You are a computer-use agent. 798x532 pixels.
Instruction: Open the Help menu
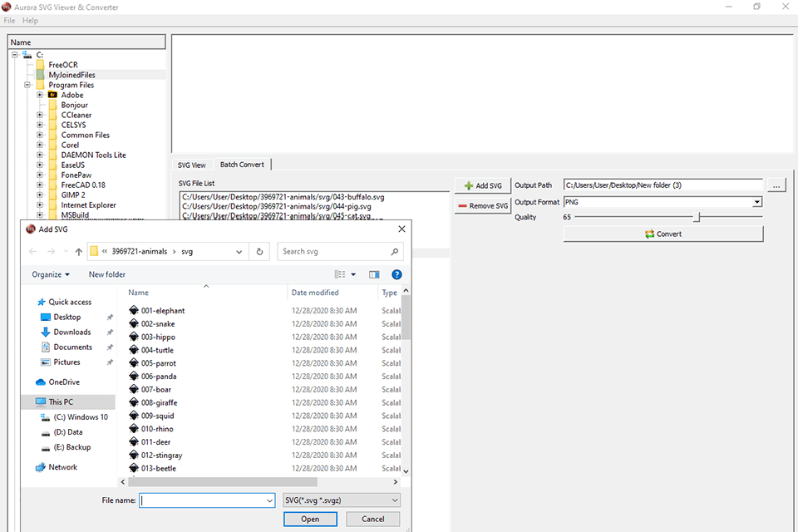[x=30, y=20]
